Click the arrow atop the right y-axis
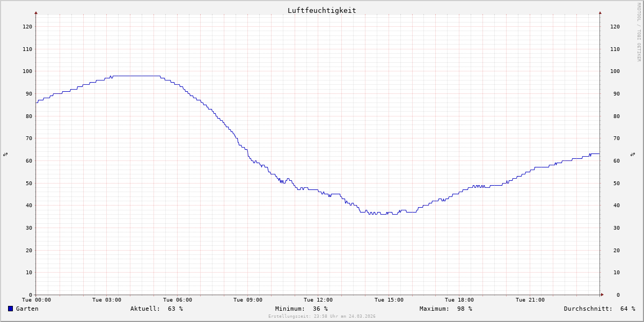Image resolution: width=644 pixels, height=322 pixels. (600, 12)
